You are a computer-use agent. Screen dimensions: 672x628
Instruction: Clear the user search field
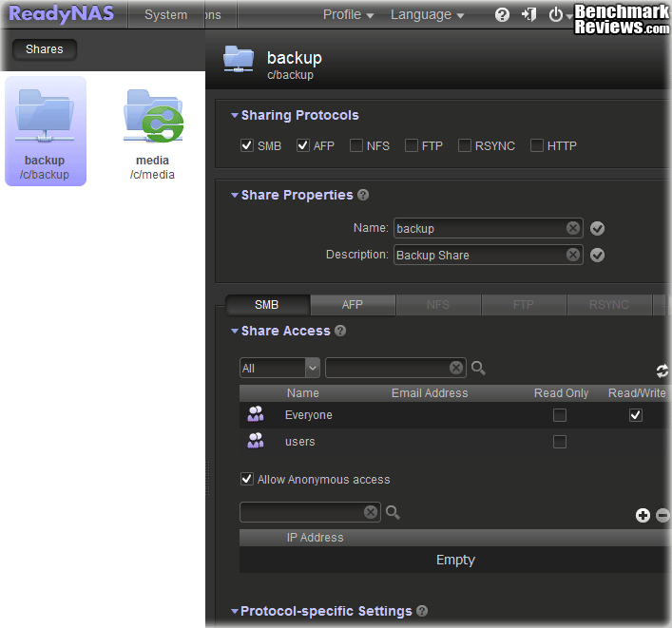point(456,368)
